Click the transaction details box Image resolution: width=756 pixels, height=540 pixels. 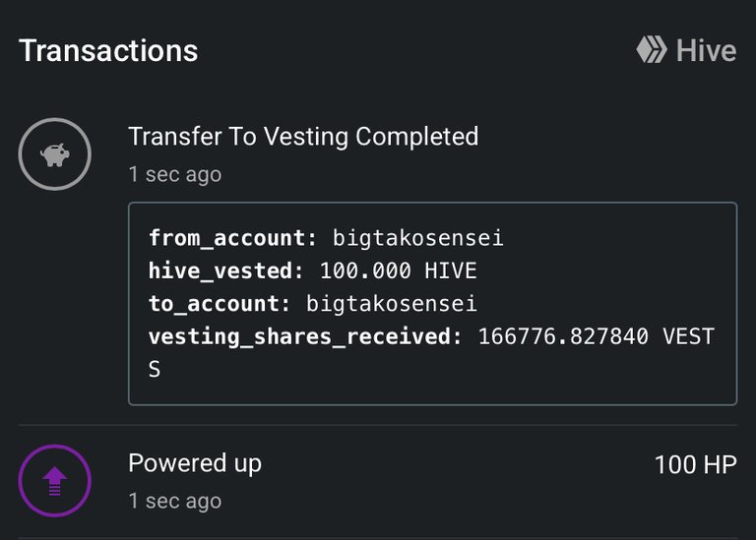click(x=432, y=304)
